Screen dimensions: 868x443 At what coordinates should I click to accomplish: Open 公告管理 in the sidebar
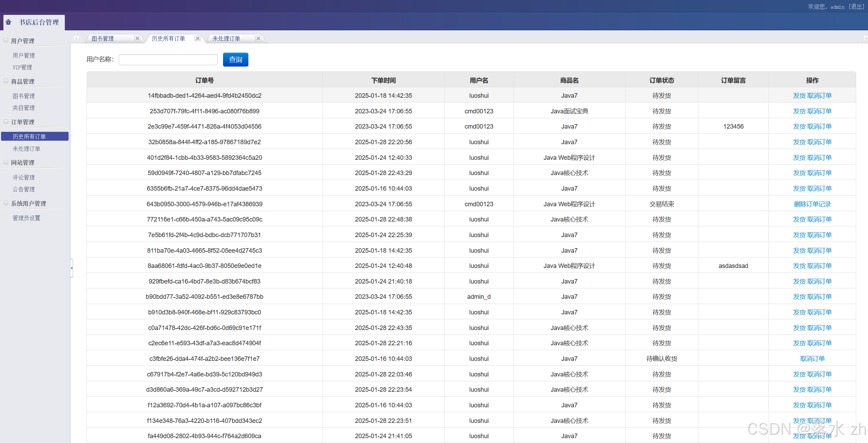coord(24,189)
